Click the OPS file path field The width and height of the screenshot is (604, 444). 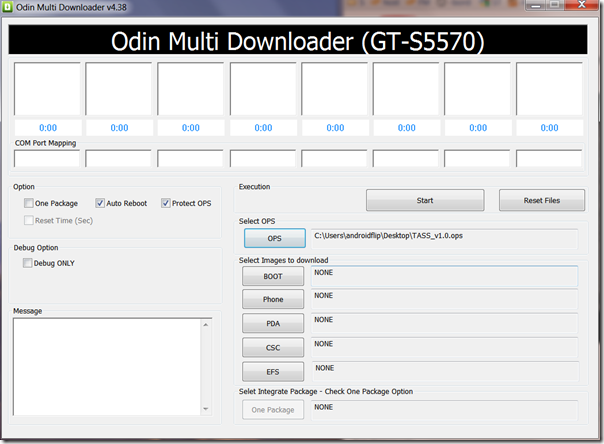[x=445, y=238]
